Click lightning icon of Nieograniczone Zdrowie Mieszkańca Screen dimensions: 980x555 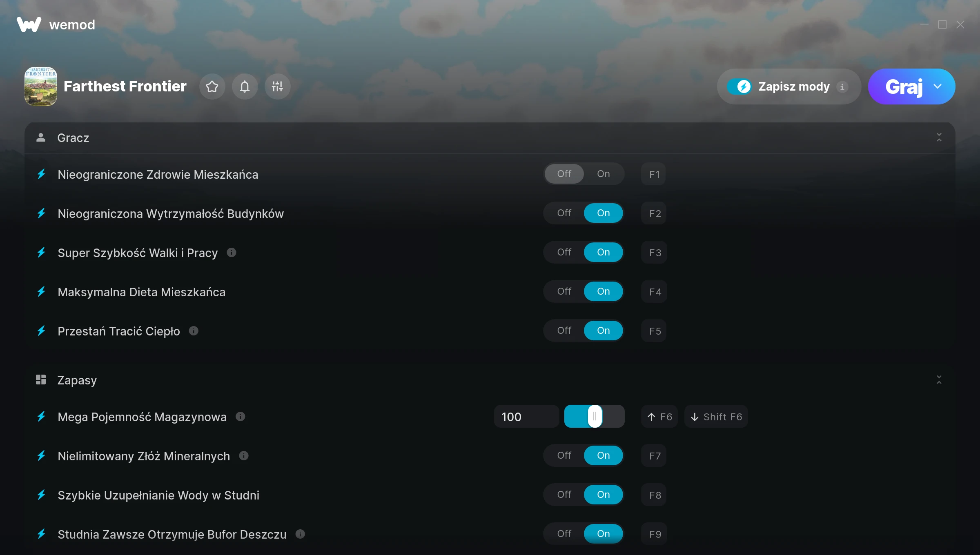pyautogui.click(x=41, y=174)
